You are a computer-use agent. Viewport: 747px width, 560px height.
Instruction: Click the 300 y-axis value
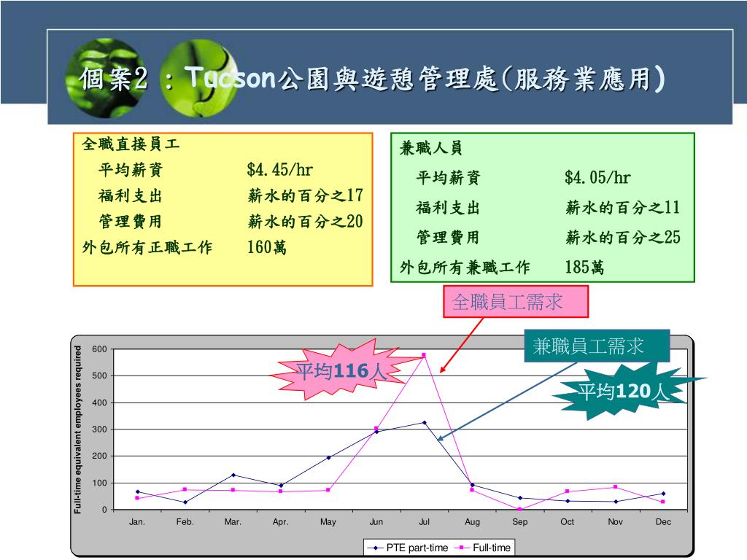click(x=99, y=429)
